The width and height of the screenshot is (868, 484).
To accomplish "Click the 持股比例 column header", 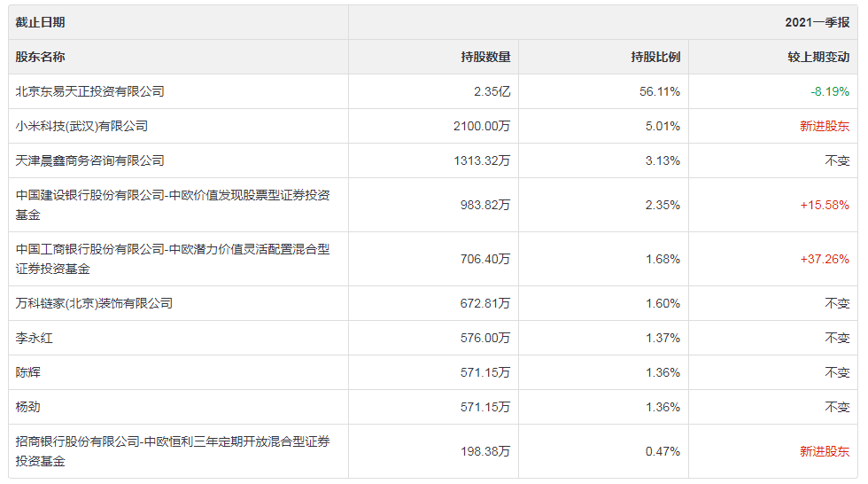I will 655,57.
